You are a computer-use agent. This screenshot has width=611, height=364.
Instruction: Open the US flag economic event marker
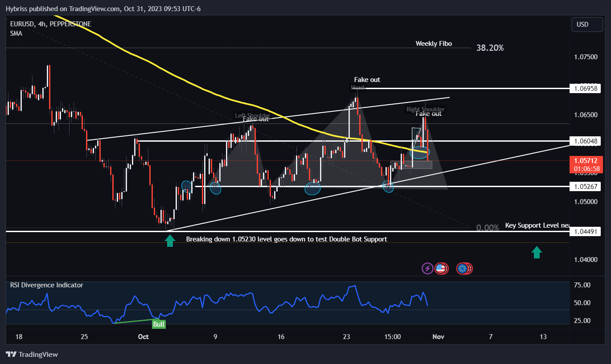[440, 268]
